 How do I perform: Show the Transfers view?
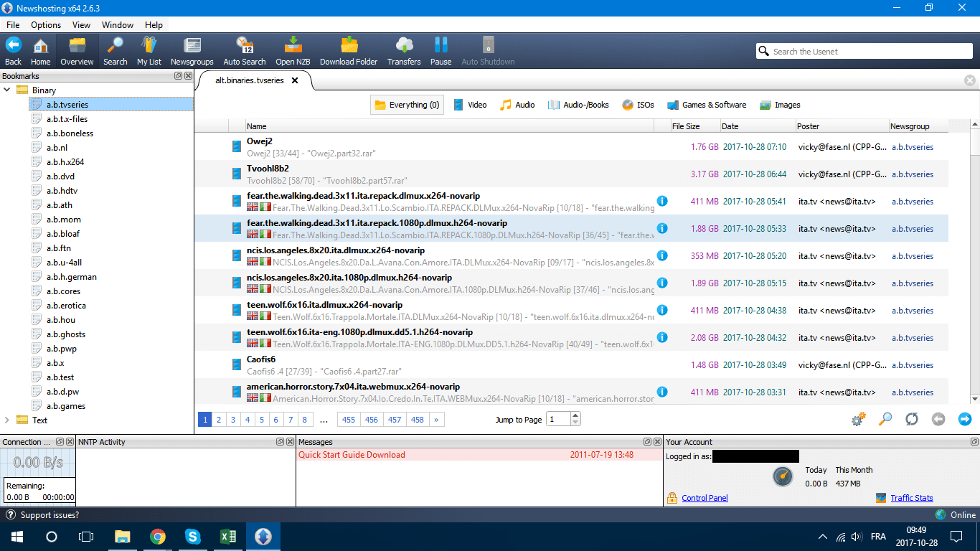click(x=404, y=46)
